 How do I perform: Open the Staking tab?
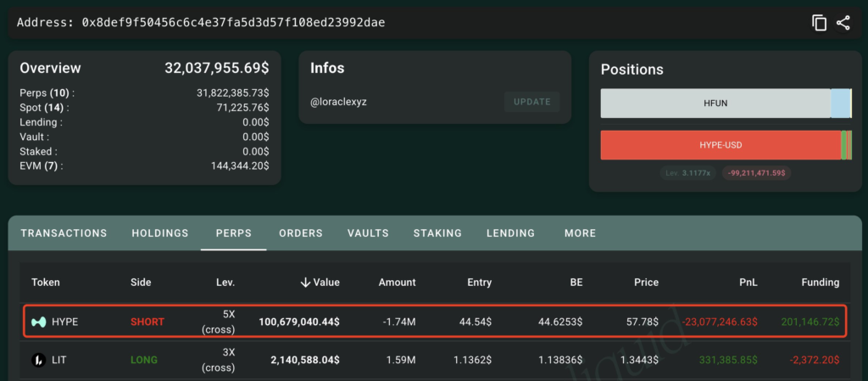(x=437, y=233)
